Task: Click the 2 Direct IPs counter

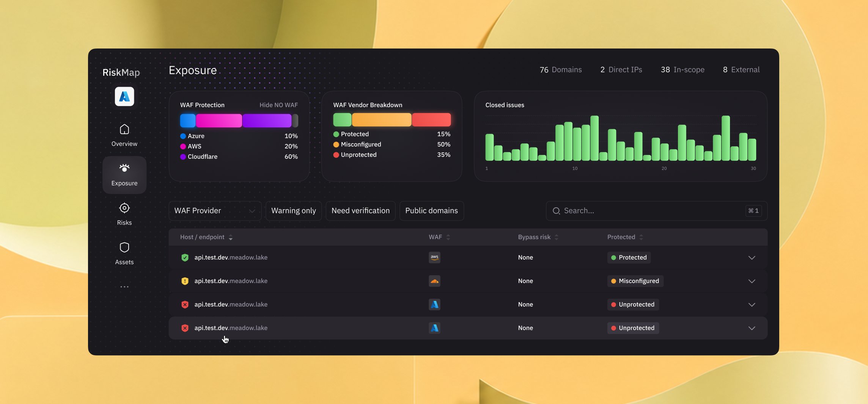Action: [x=621, y=70]
